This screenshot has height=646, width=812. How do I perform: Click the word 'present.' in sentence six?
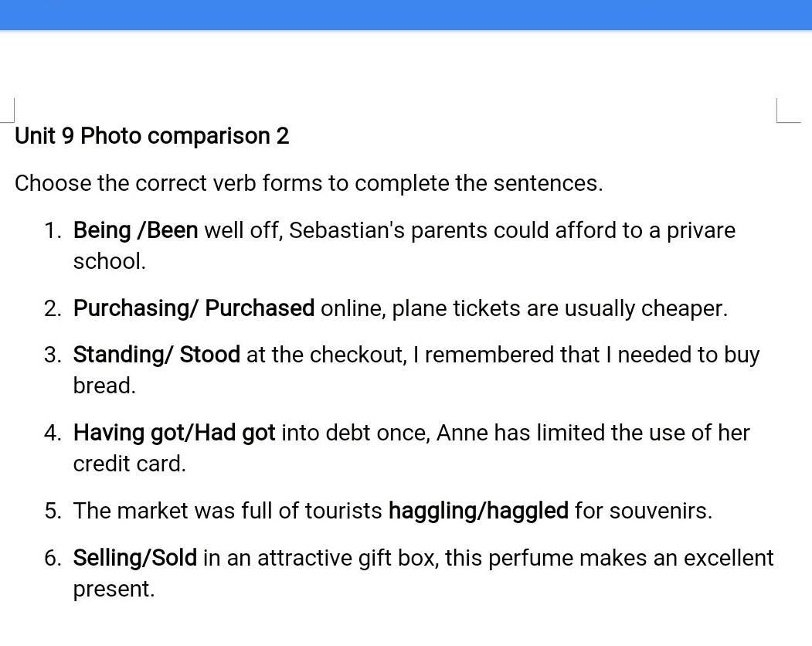pos(114,589)
